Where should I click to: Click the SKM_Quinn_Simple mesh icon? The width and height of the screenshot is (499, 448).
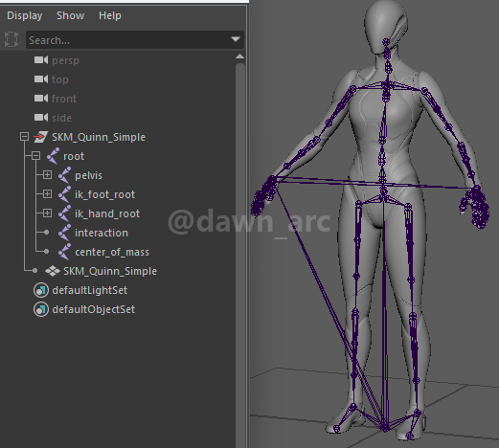coord(53,271)
